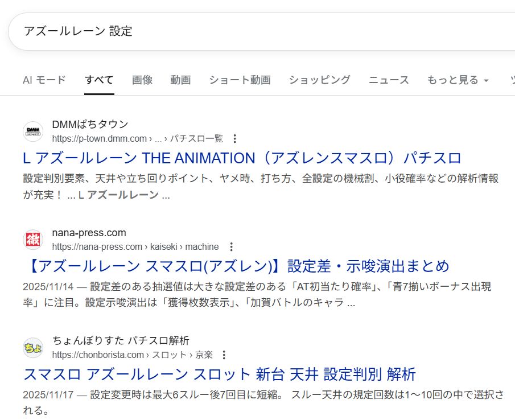Image resolution: width=515 pixels, height=420 pixels.
Task: Click the DMMぱちタウン site favicon
Action: point(33,131)
